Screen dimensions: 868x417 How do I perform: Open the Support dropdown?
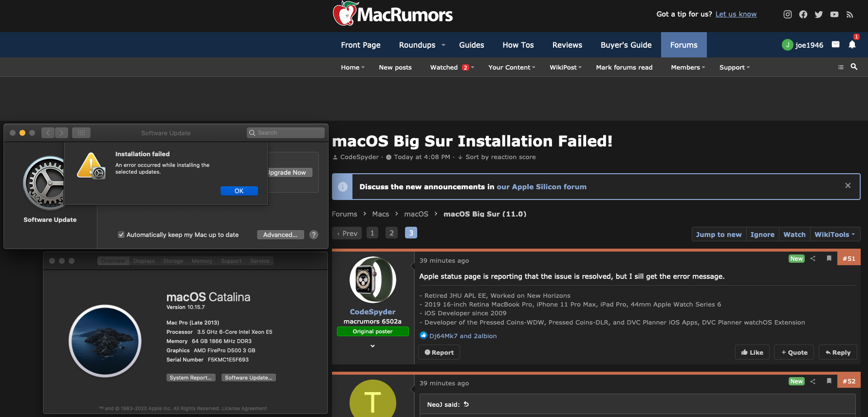735,67
